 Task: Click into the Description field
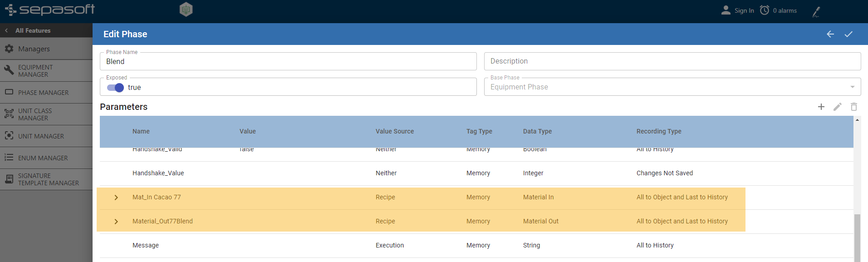[672, 61]
